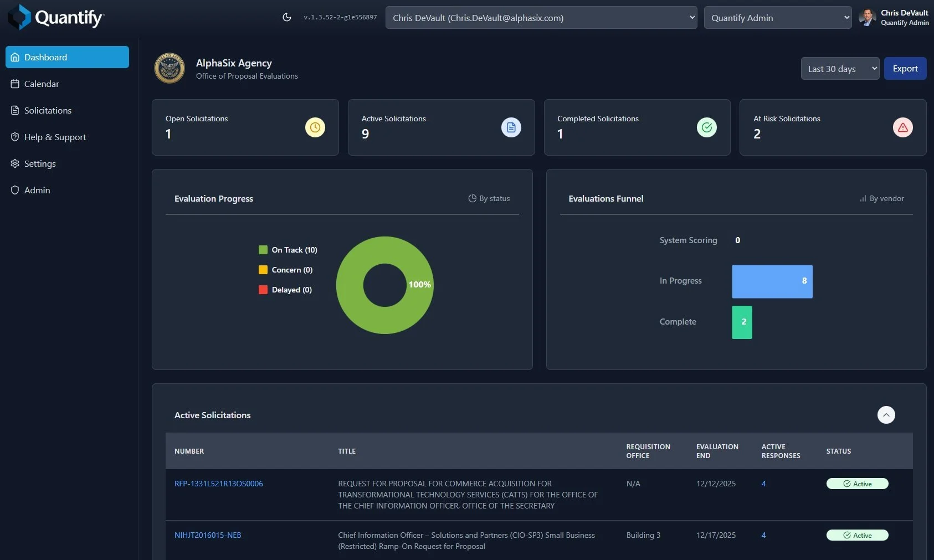Viewport: 934px width, 560px height.
Task: Click the At Risk warning triangle icon
Action: click(903, 127)
